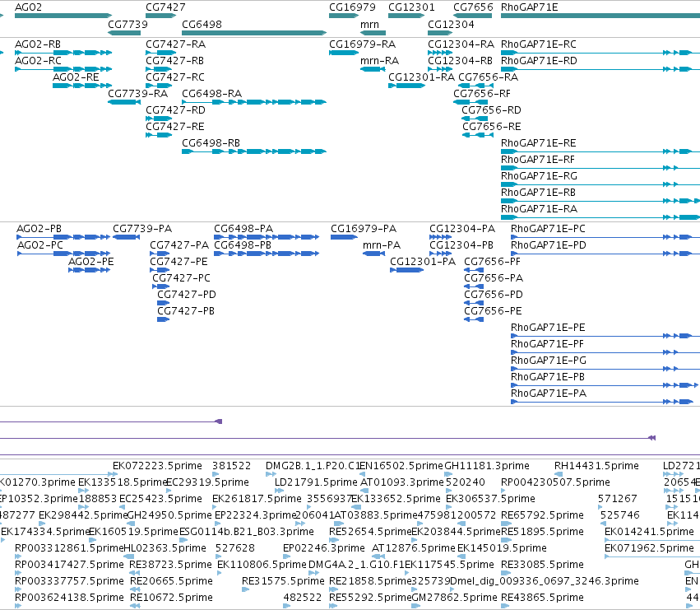Click protein CG7427-PD

pos(186,295)
